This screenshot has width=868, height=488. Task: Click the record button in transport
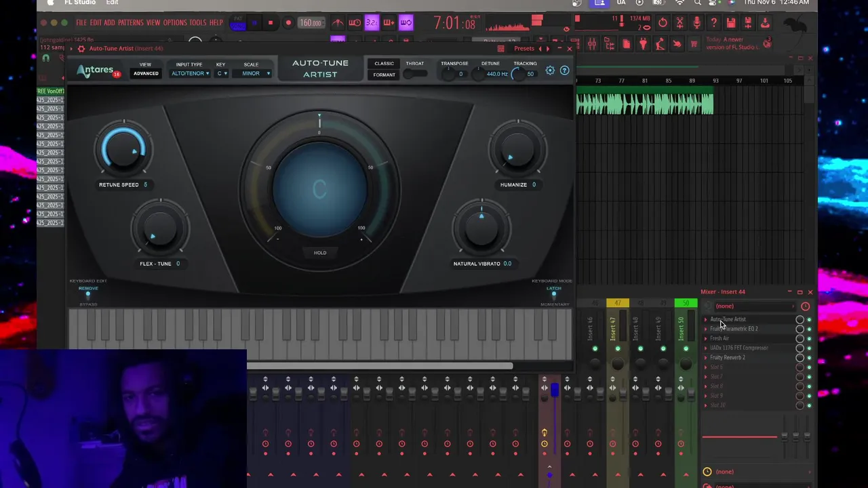288,23
